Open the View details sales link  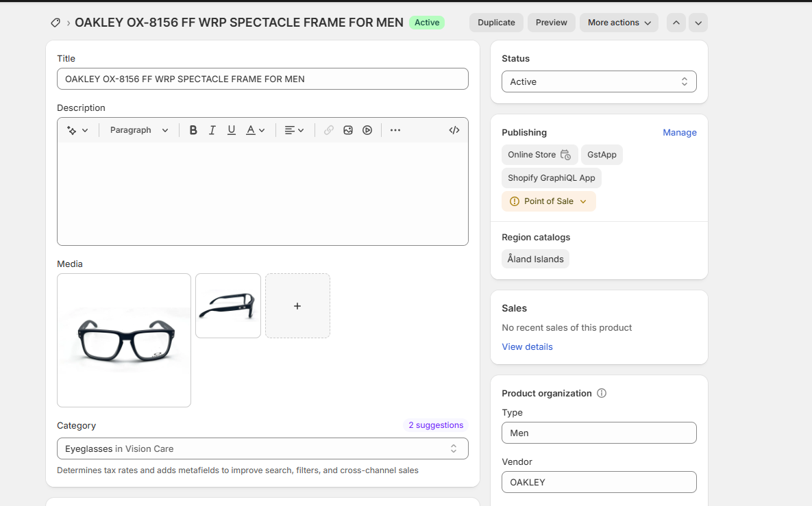527,346
